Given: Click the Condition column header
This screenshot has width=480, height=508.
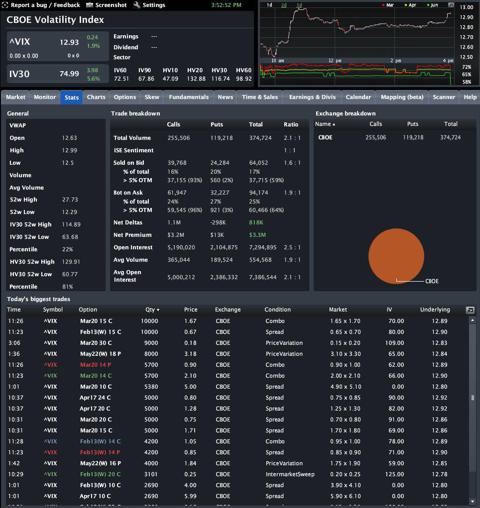Looking at the screenshot, I should 278,310.
